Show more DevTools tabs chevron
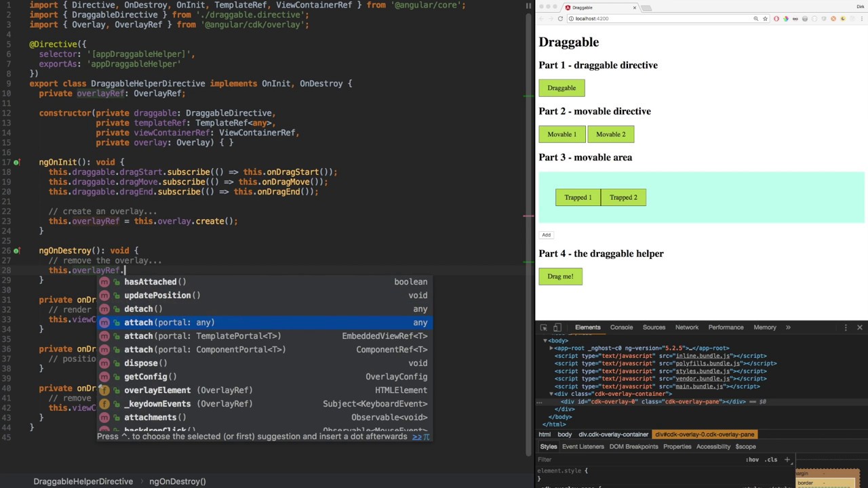 [x=788, y=327]
